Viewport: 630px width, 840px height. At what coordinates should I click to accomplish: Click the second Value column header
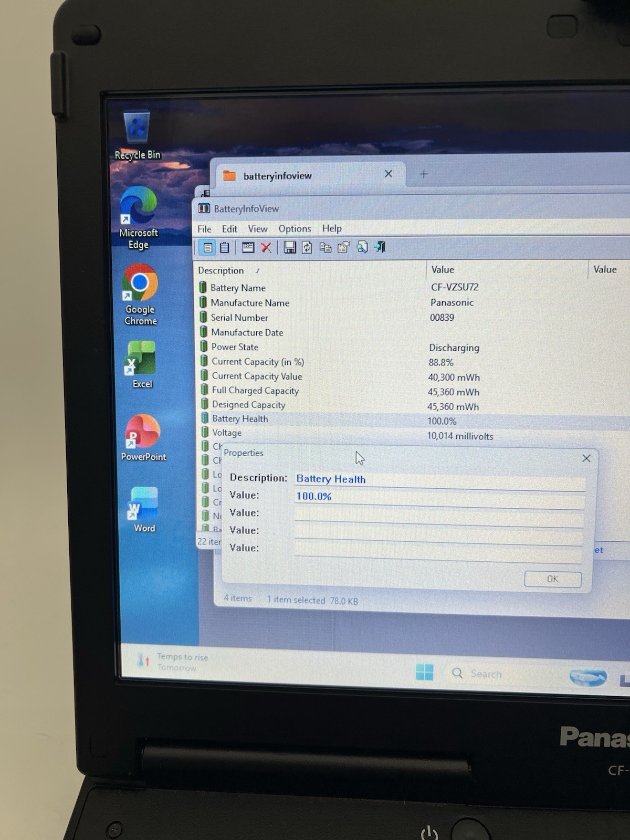pyautogui.click(x=609, y=269)
